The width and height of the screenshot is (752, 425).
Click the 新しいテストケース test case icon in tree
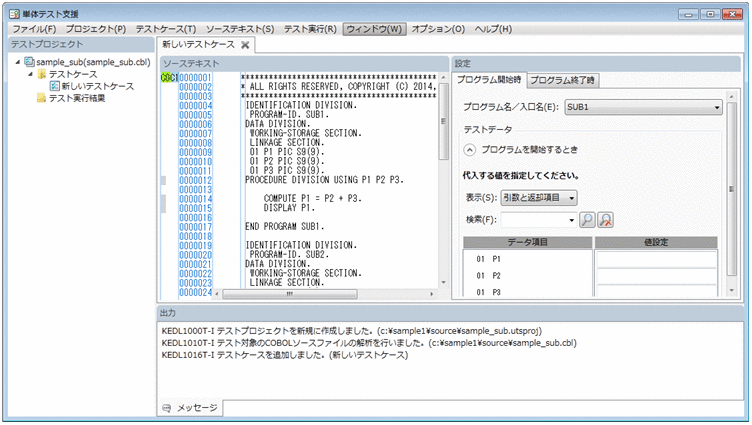[x=55, y=86]
